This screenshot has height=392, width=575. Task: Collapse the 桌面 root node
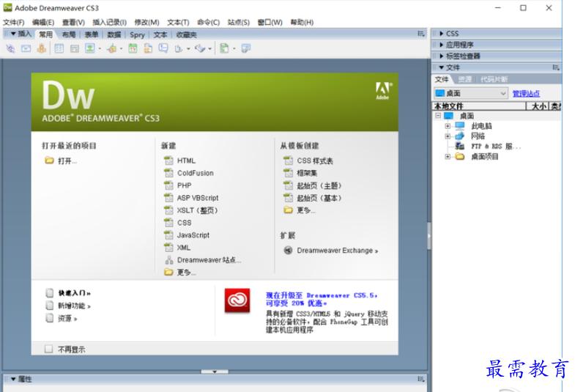pos(438,116)
